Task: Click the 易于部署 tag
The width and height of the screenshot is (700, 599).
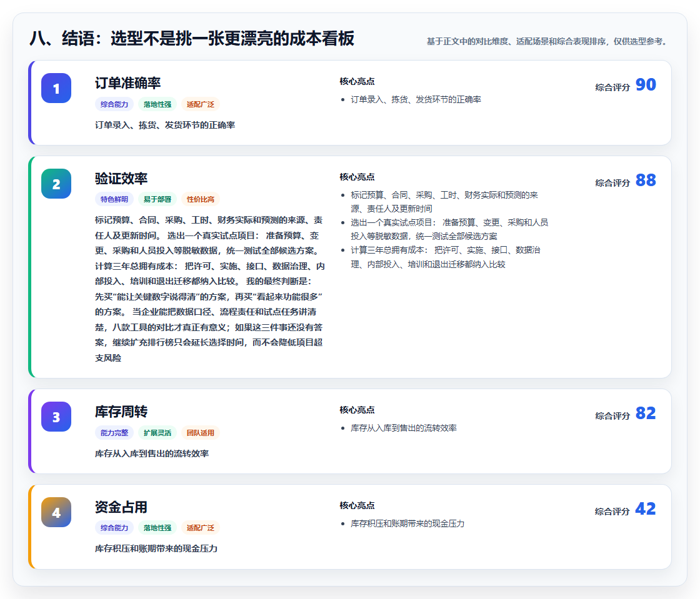Action: pos(157,199)
